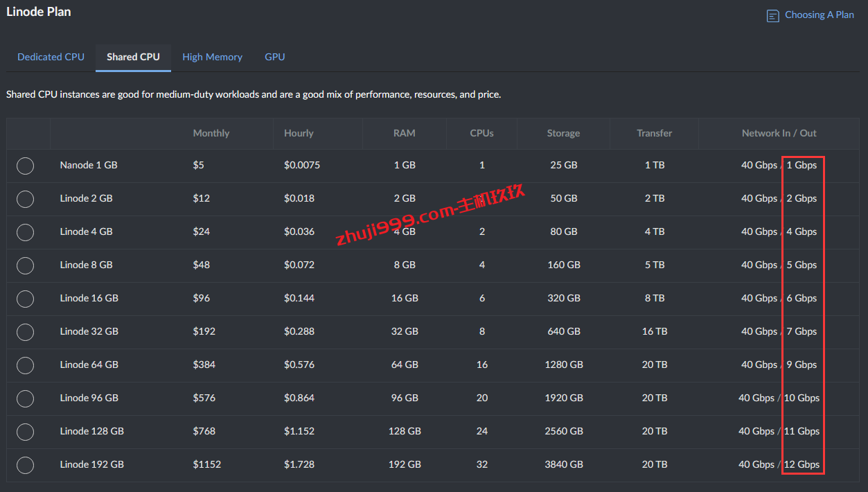Click the $0.0075 hourly rate
868x492 pixels.
tap(302, 165)
